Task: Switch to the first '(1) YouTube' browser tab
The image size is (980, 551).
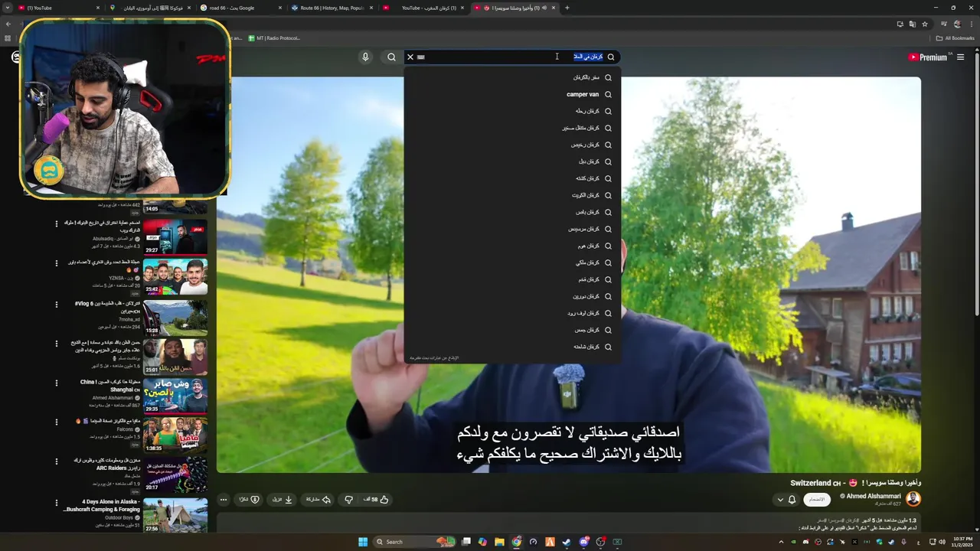Action: (x=57, y=8)
